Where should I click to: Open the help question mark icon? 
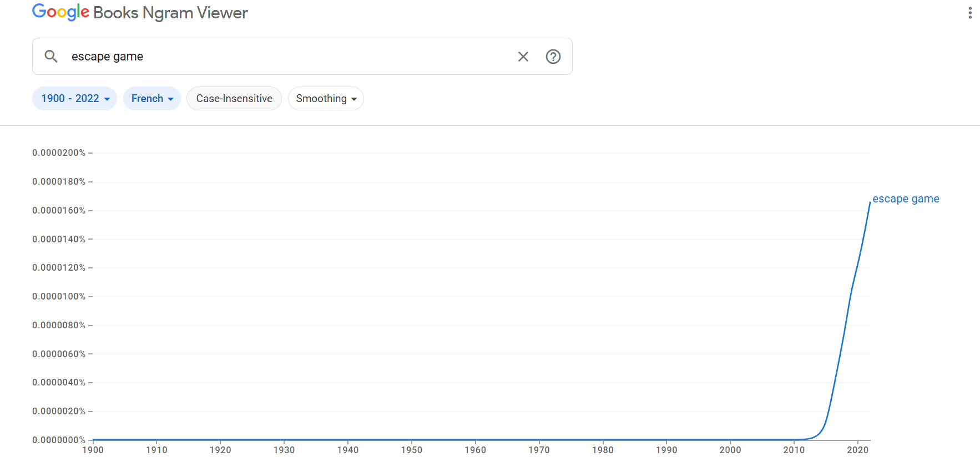553,57
